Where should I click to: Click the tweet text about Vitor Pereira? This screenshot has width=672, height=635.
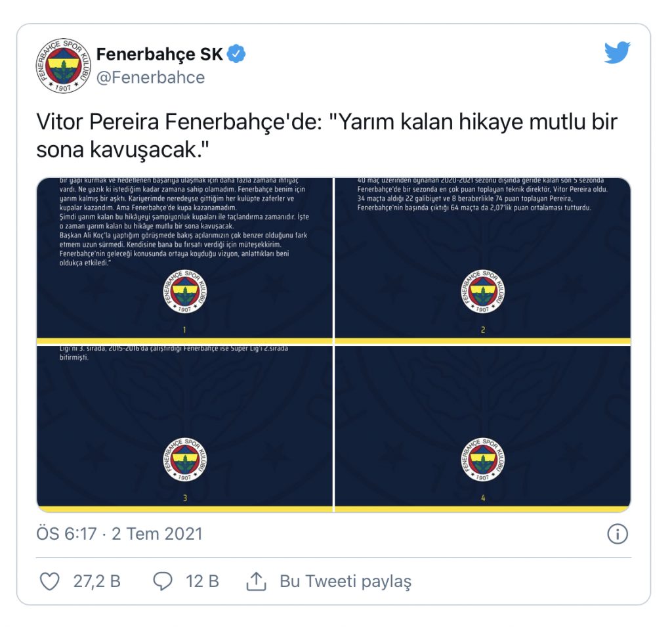[x=327, y=135]
